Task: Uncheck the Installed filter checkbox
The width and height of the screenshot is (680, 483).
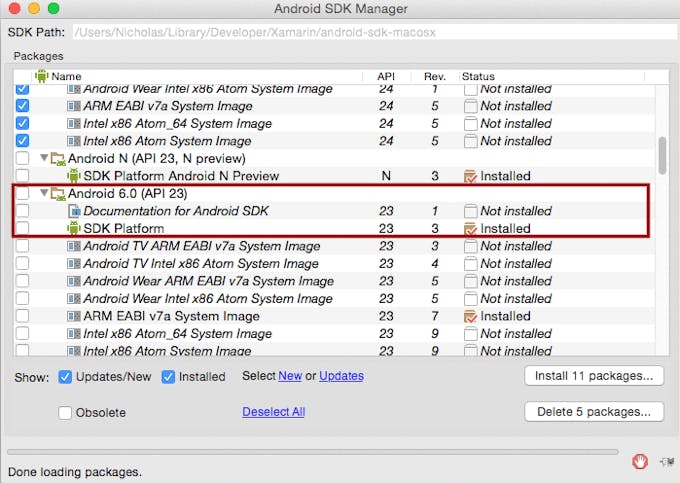Action: pos(168,377)
